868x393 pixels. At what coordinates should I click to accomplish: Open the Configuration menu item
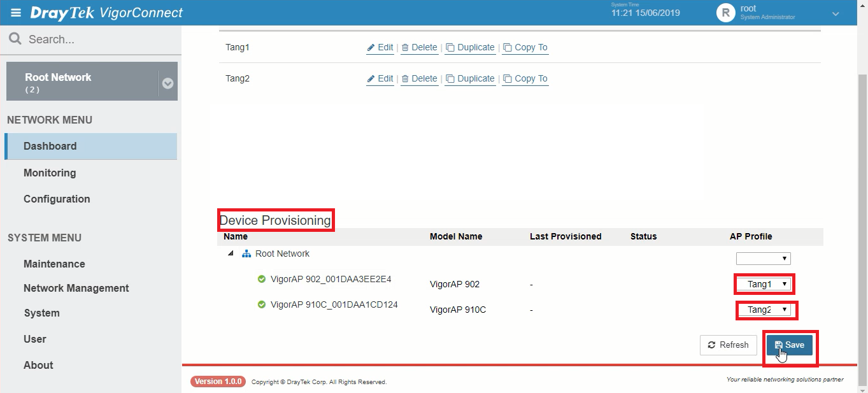pyautogui.click(x=57, y=199)
